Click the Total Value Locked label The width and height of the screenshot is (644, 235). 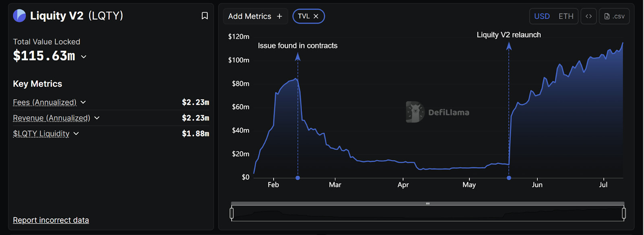tap(46, 42)
